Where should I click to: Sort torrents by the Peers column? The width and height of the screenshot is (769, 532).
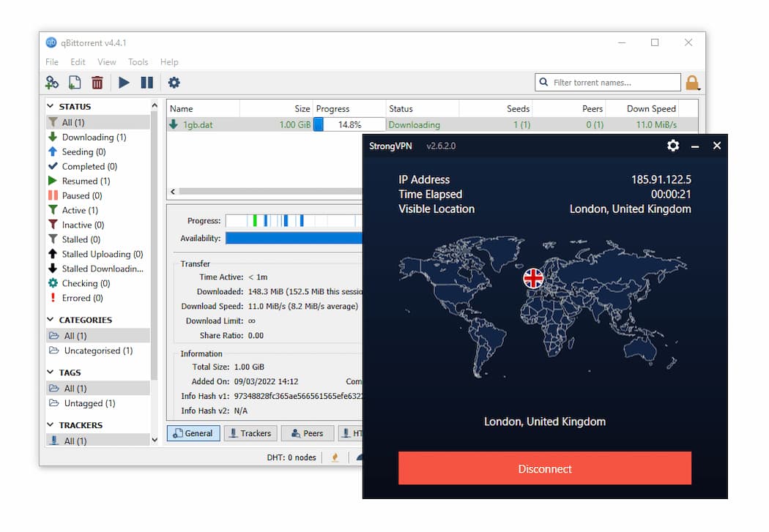(569, 109)
